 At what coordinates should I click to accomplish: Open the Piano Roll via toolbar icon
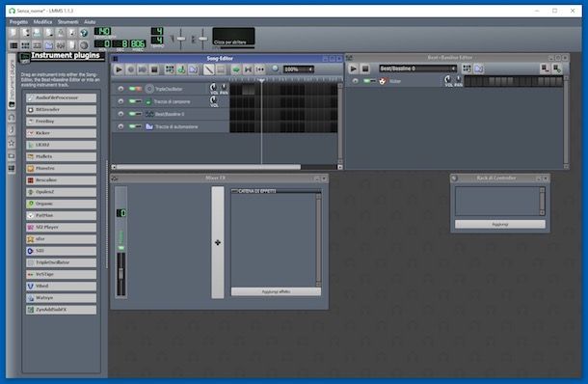click(x=37, y=45)
